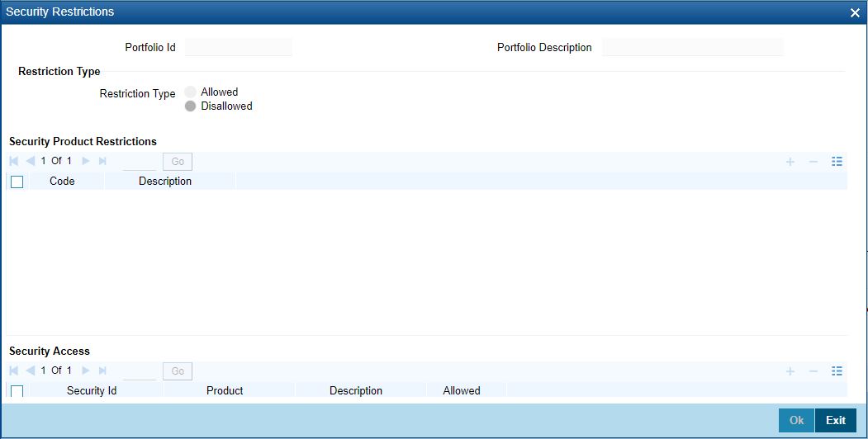
Task: Click the Security Id column header
Action: [92, 390]
